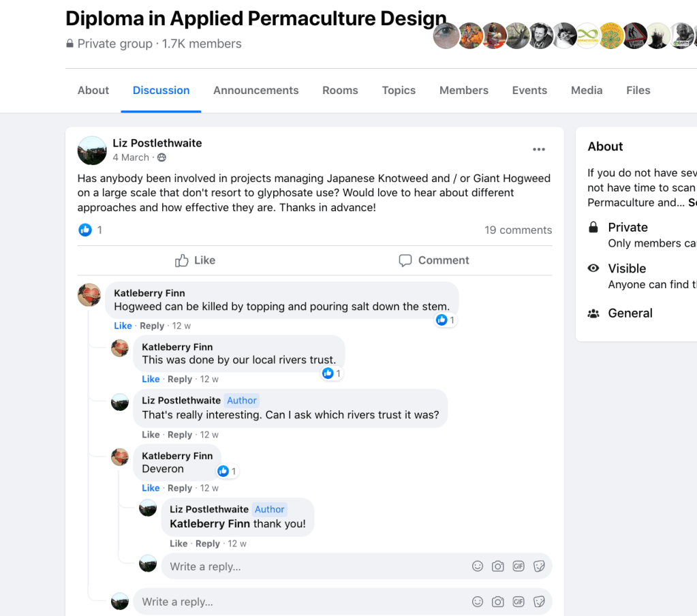Open emoji picker in the nested reply box
697x616 pixels.
tap(478, 566)
